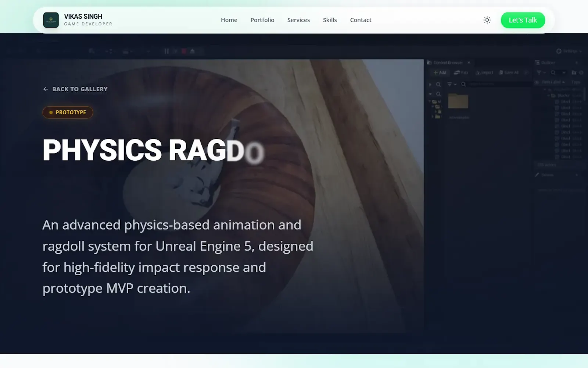Go back via Back to Gallery link
The height and width of the screenshot is (368, 588).
(x=75, y=89)
